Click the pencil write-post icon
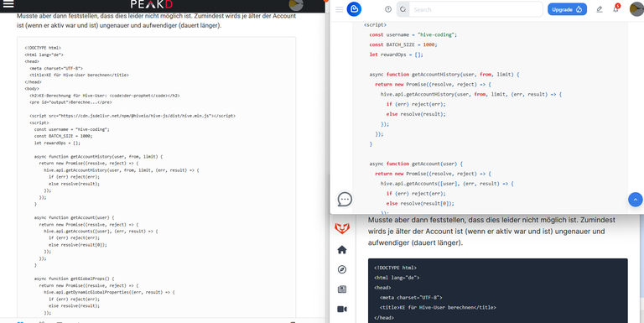The image size is (644, 323). tap(600, 9)
